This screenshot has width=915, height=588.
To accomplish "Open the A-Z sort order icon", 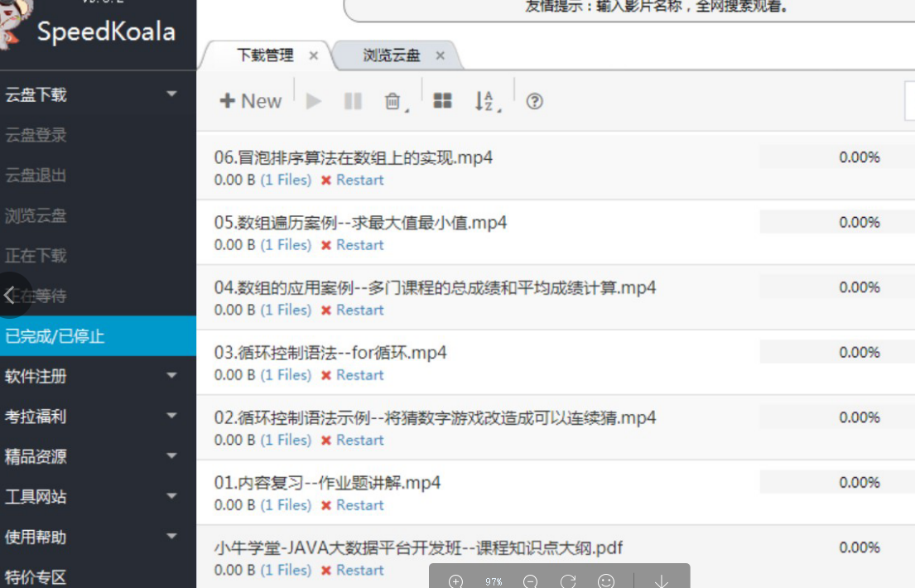I will [487, 102].
